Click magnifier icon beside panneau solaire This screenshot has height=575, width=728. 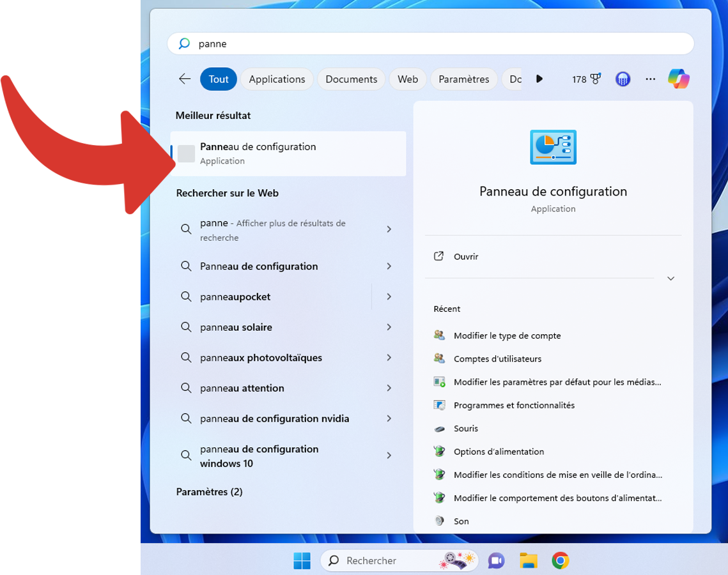[x=186, y=327]
